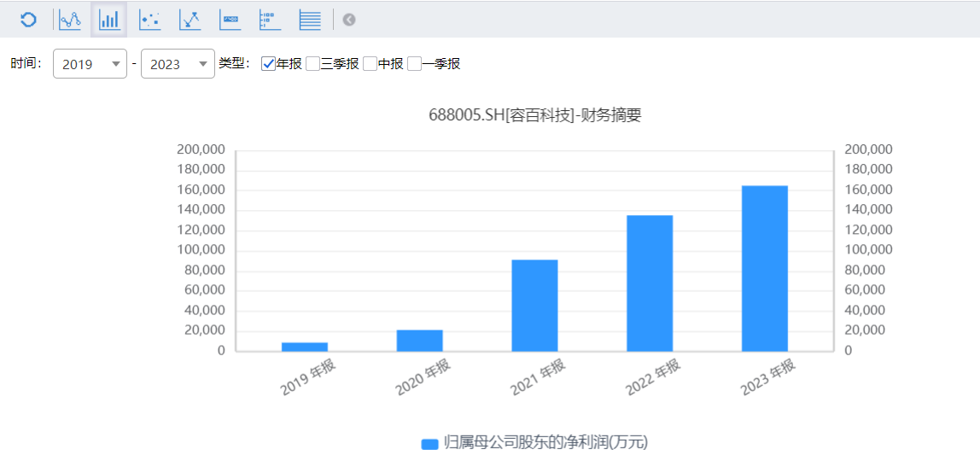
Task: Switch to scatter plot view
Action: (149, 20)
